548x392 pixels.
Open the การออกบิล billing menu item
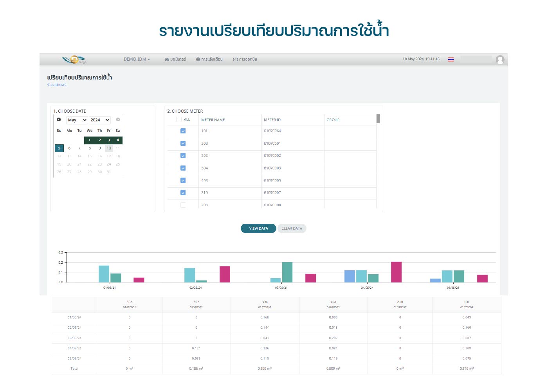coord(245,59)
